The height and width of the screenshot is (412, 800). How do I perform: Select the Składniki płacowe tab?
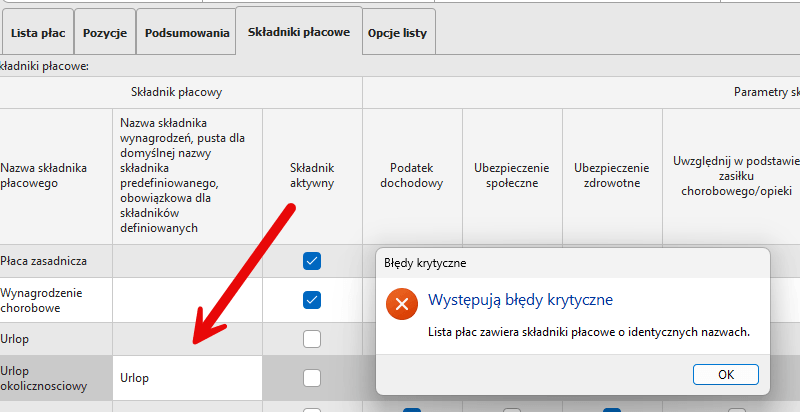[299, 32]
